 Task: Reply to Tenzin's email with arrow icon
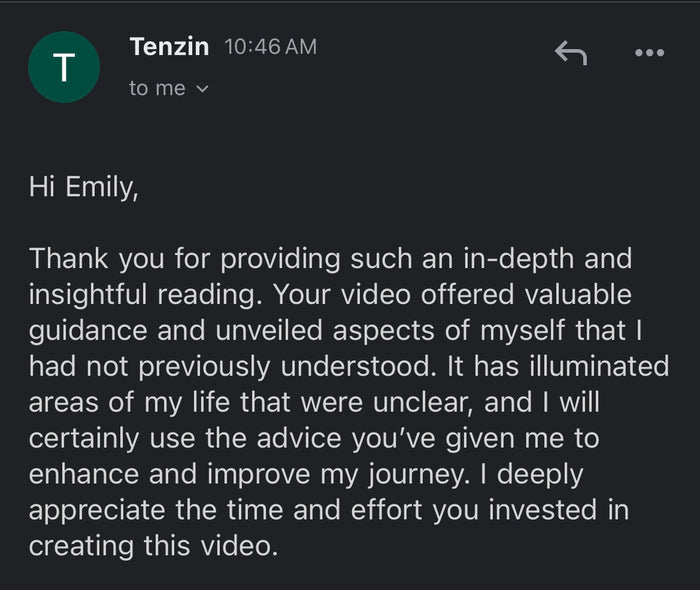click(x=570, y=53)
